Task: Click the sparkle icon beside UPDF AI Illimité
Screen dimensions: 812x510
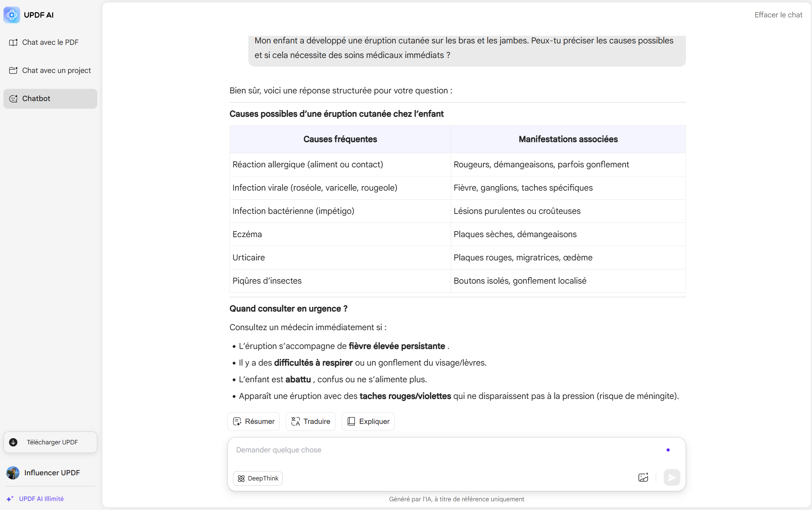Action: click(10, 499)
